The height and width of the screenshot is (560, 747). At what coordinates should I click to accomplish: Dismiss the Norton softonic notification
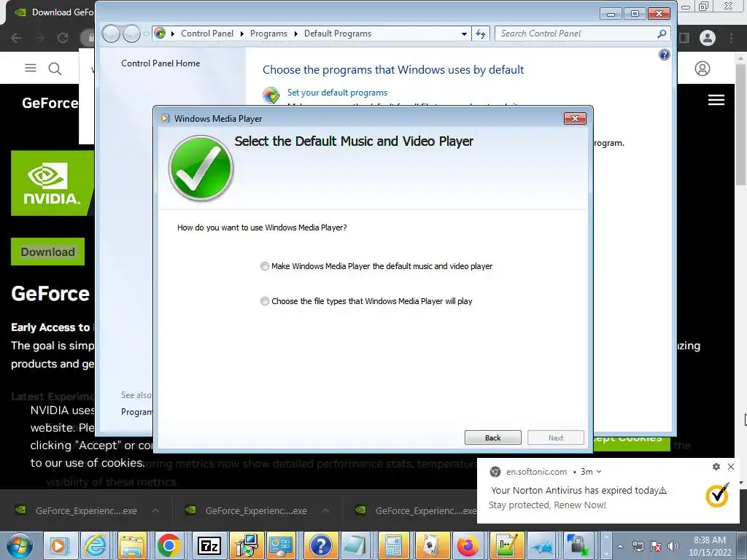point(731,467)
